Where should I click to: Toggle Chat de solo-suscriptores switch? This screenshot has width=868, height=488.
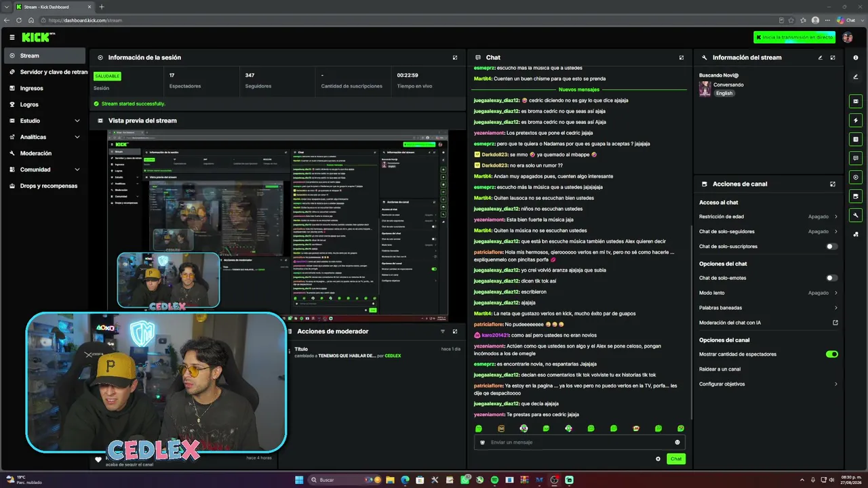pos(831,247)
